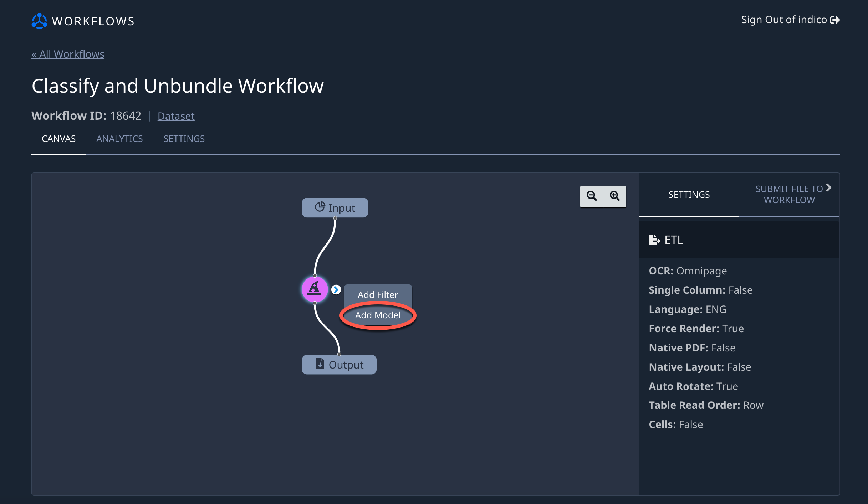
Task: Click the Native Layout: False setting
Action: 700,367
